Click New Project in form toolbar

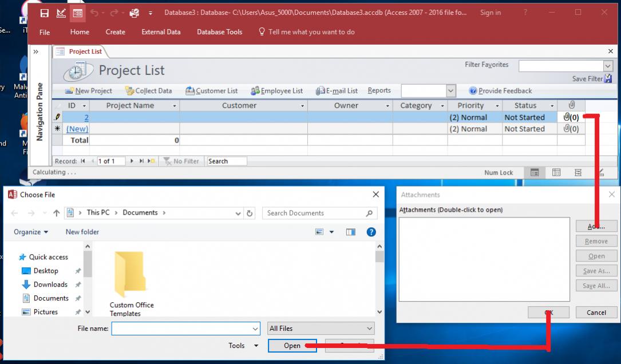point(88,90)
